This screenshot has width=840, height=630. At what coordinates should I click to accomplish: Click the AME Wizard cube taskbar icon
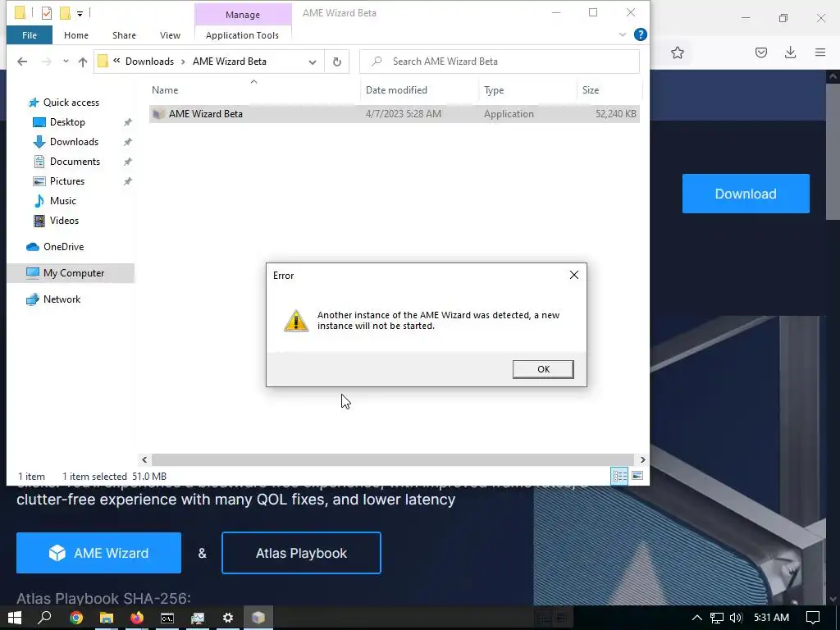pos(258,618)
